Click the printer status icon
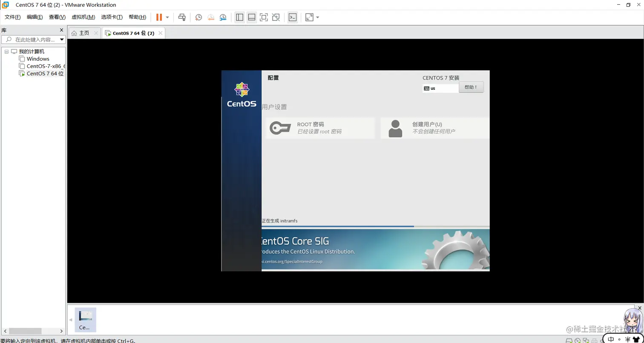The width and height of the screenshot is (644, 343). pos(595,341)
